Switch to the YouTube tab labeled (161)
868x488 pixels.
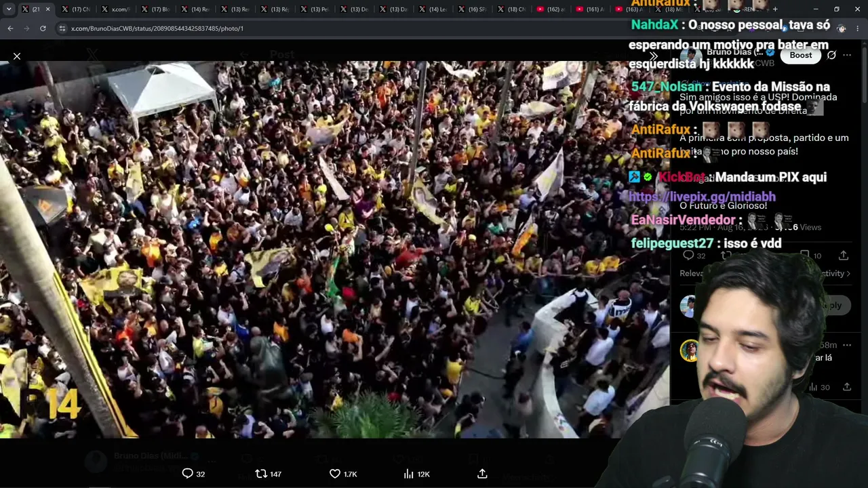[x=591, y=9]
